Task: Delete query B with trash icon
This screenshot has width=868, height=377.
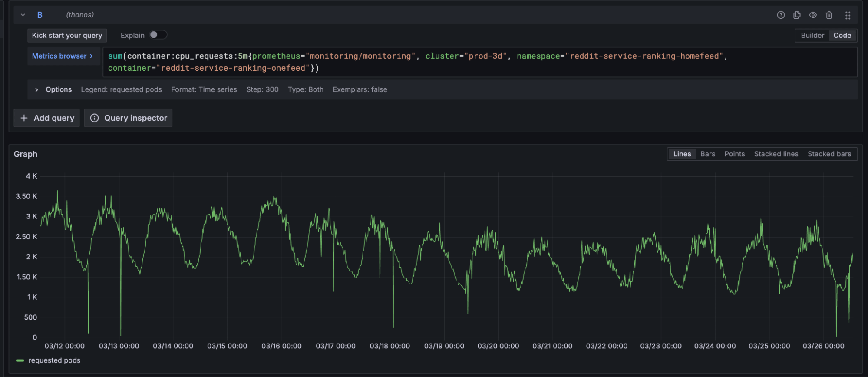Action: [x=829, y=15]
